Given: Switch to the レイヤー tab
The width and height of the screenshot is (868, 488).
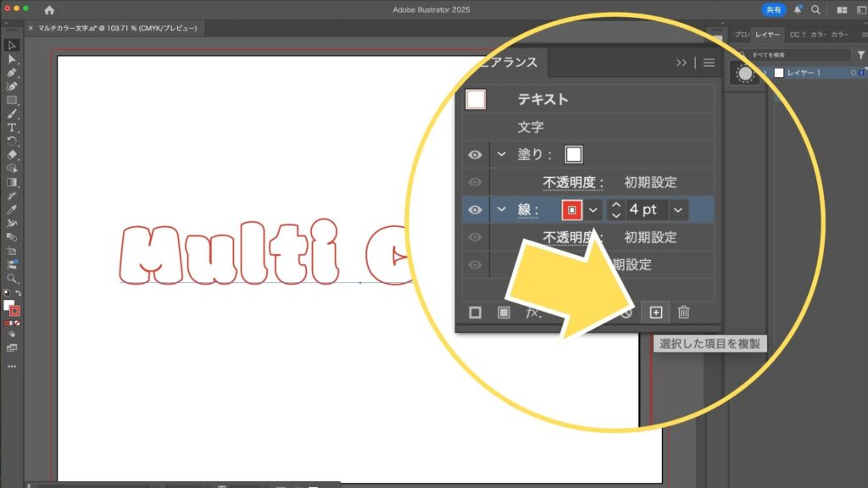Looking at the screenshot, I should coord(767,35).
